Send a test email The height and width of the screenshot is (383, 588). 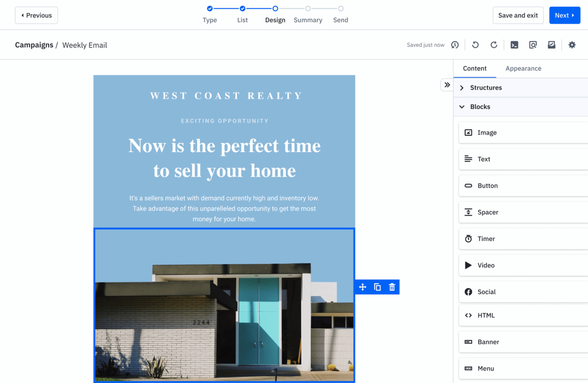(x=552, y=45)
